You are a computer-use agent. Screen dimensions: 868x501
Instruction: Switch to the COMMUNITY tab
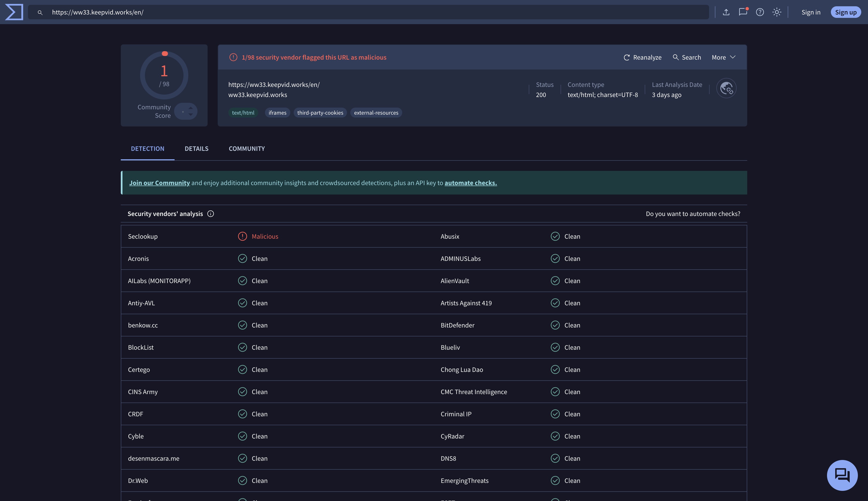(247, 149)
